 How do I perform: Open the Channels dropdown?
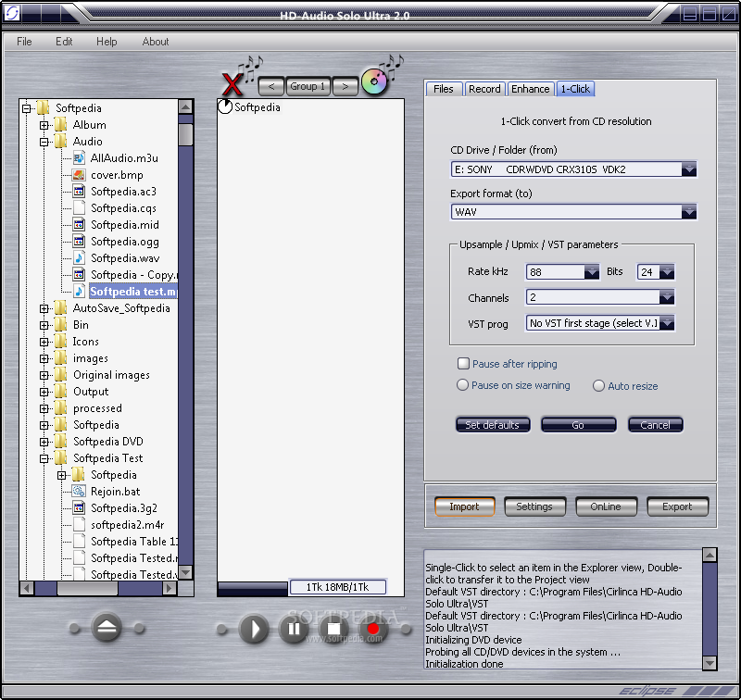(x=666, y=297)
